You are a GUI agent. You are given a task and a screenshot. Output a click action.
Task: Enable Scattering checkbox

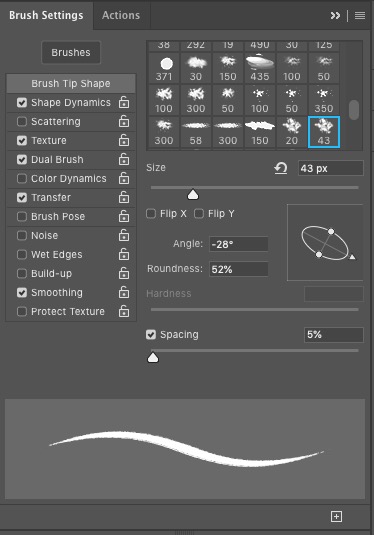tap(22, 121)
